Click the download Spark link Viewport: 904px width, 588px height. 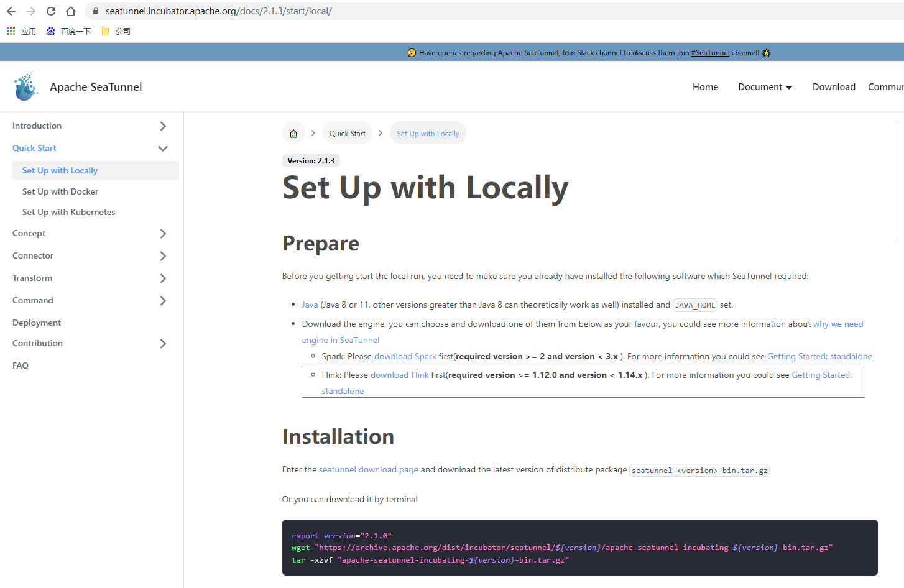(405, 356)
